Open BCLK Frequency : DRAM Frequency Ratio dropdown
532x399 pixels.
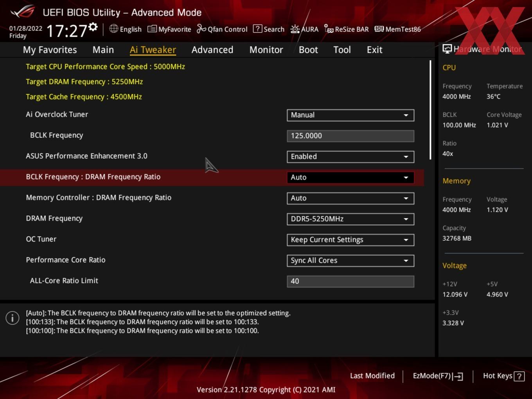tap(350, 177)
